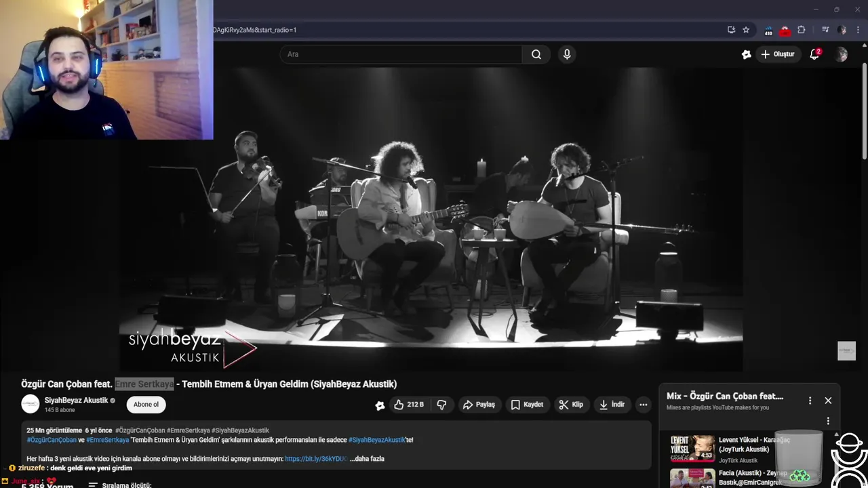The height and width of the screenshot is (488, 868).
Task: Start voice search with microphone icon
Action: 567,54
